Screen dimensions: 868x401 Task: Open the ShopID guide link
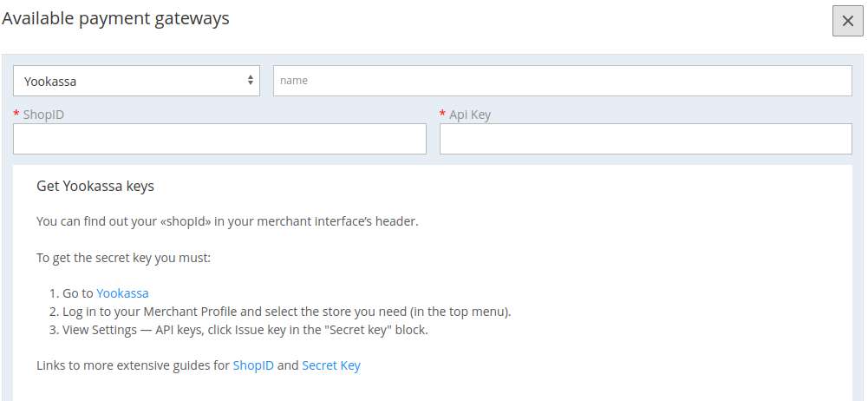tap(253, 365)
